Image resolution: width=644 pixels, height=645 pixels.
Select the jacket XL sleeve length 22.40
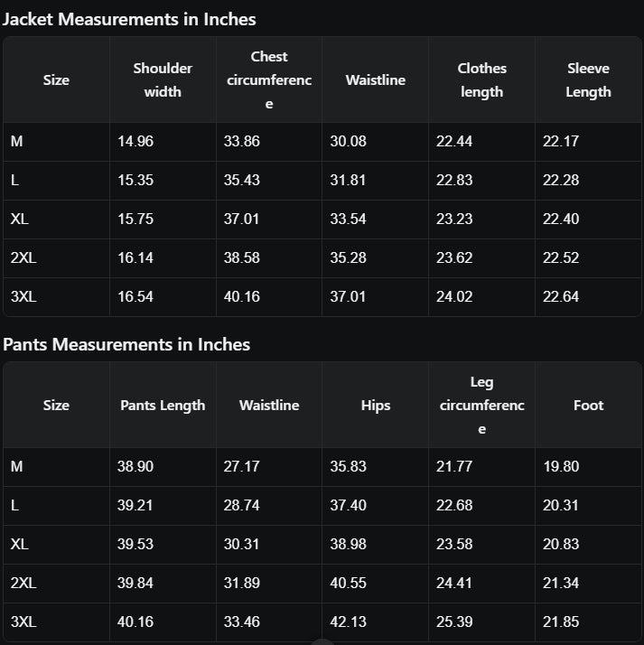(561, 219)
